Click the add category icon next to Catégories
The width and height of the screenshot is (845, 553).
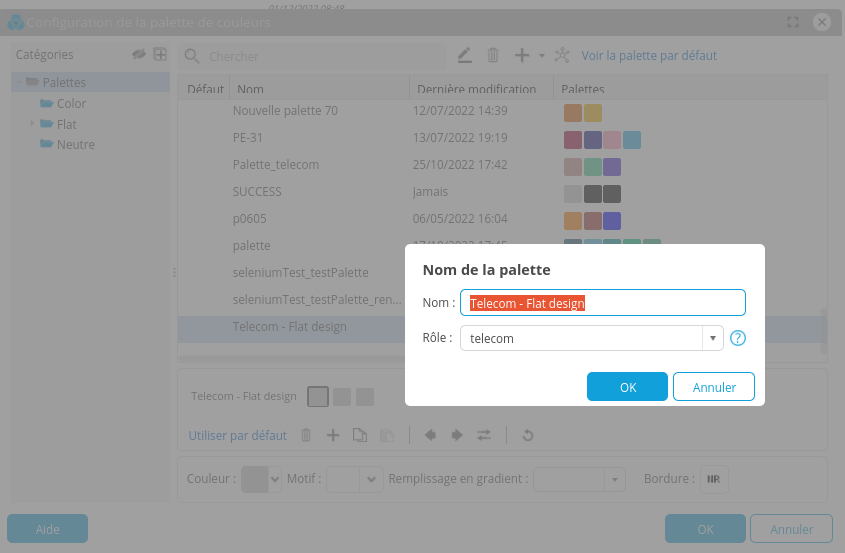pos(160,54)
